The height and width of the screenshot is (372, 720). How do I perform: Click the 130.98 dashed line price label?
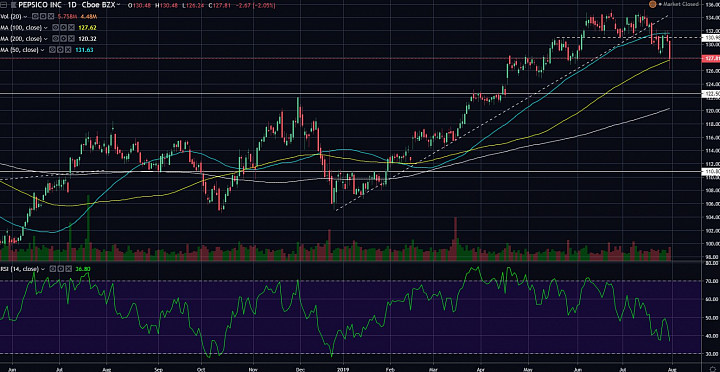pyautogui.click(x=711, y=38)
